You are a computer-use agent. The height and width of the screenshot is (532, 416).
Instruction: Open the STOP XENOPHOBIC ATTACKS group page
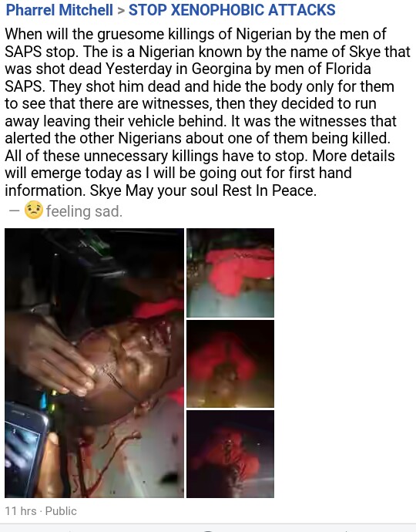[232, 10]
